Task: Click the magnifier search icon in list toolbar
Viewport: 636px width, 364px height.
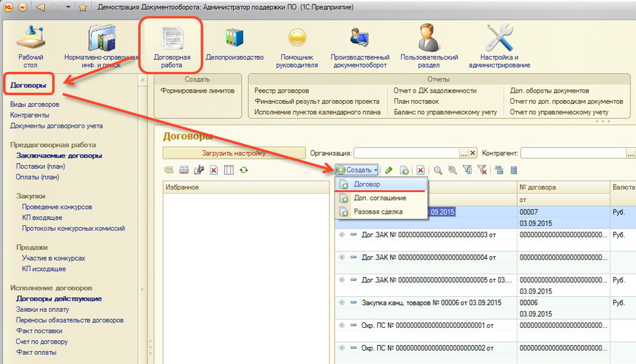Action: pos(438,170)
